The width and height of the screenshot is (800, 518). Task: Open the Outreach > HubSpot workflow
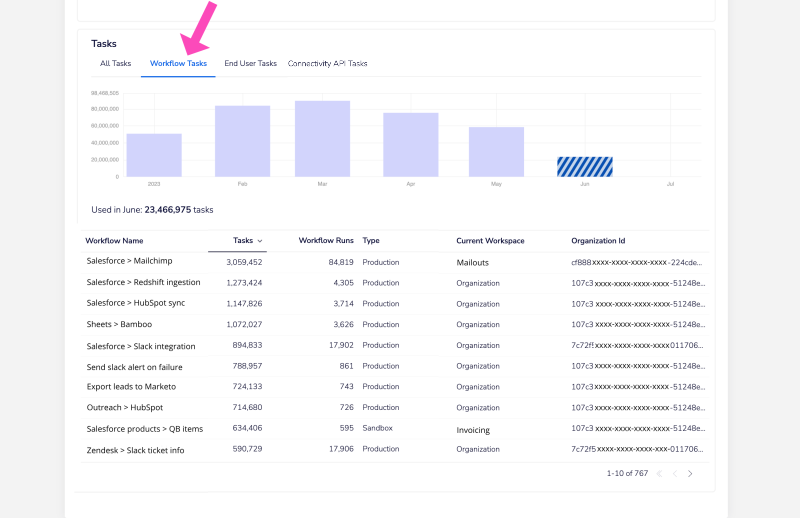click(x=124, y=408)
